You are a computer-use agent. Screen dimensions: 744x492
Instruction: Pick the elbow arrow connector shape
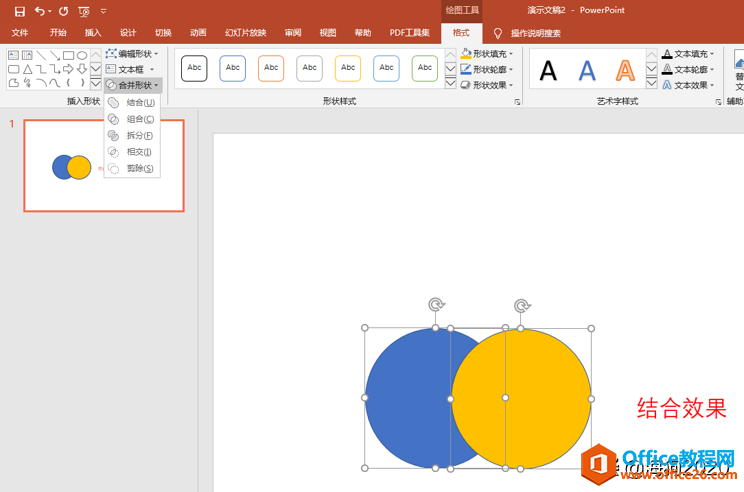coord(55,69)
